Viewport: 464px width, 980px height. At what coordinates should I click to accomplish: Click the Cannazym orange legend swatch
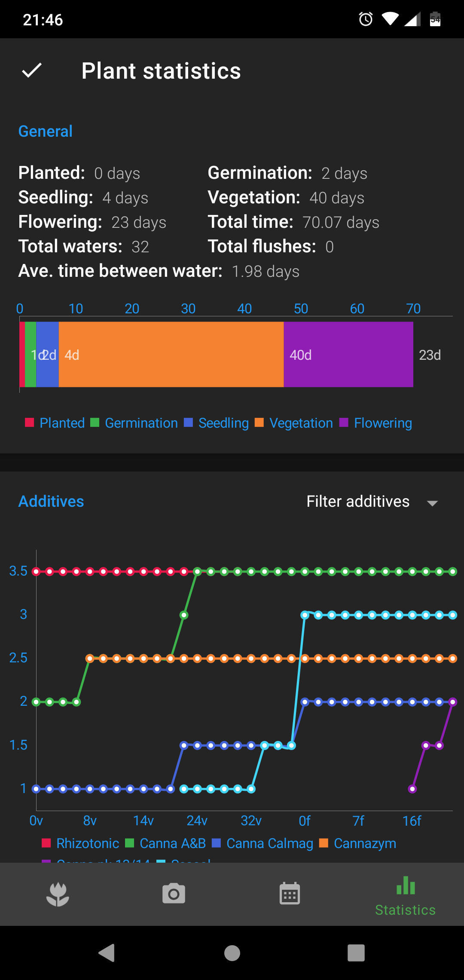(324, 843)
